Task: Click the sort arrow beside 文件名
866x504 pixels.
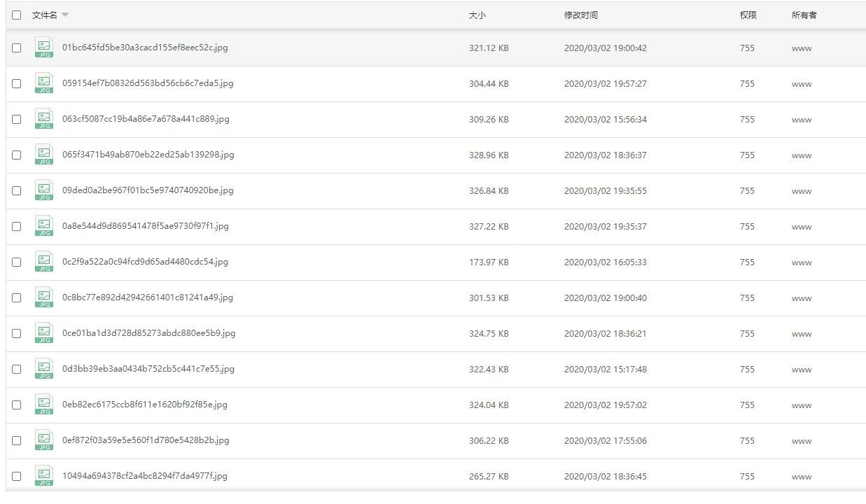Action: coord(65,15)
